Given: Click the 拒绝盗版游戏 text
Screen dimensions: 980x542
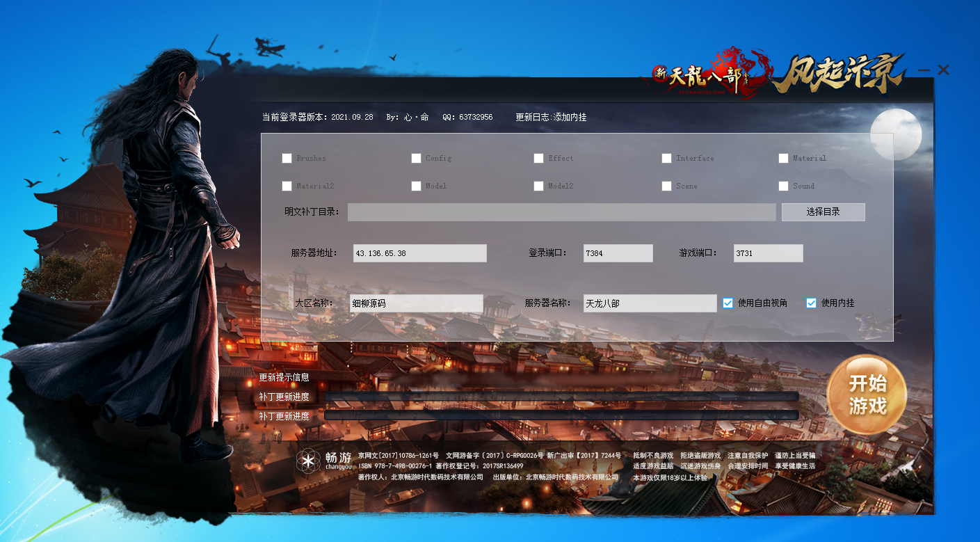Looking at the screenshot, I should (x=700, y=455).
